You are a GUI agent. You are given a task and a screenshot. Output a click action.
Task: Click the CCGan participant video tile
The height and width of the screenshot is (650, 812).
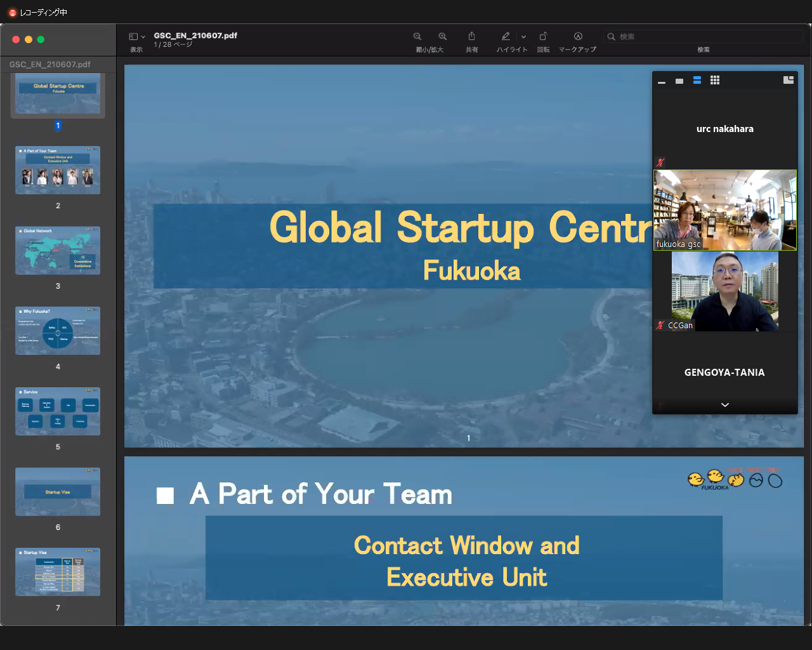click(725, 291)
